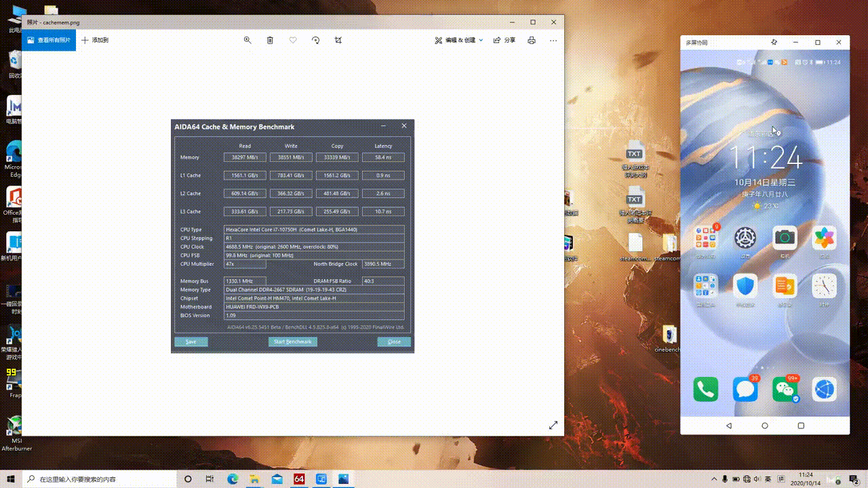The width and height of the screenshot is (868, 488).
Task: Tap the phone's home circle button
Action: click(x=765, y=426)
